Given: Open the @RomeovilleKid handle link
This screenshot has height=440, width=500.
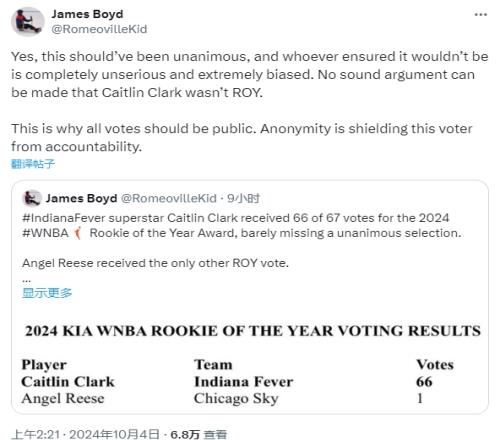Looking at the screenshot, I should pos(99,29).
